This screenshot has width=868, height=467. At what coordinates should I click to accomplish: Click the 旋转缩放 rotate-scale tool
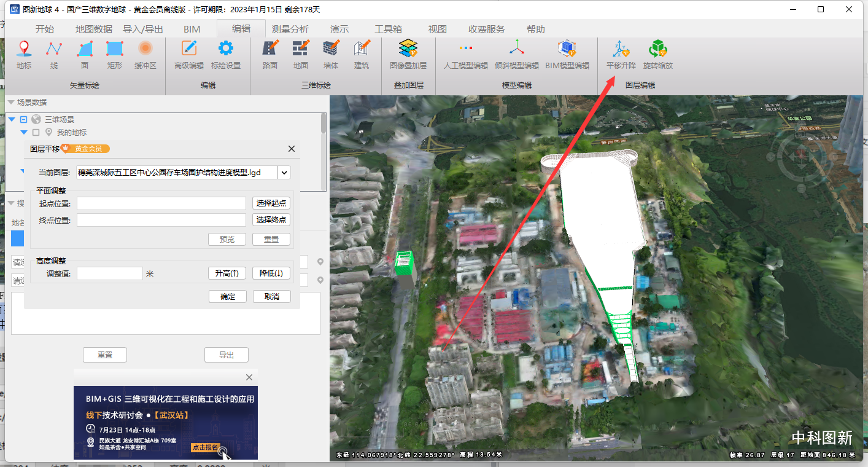click(658, 55)
